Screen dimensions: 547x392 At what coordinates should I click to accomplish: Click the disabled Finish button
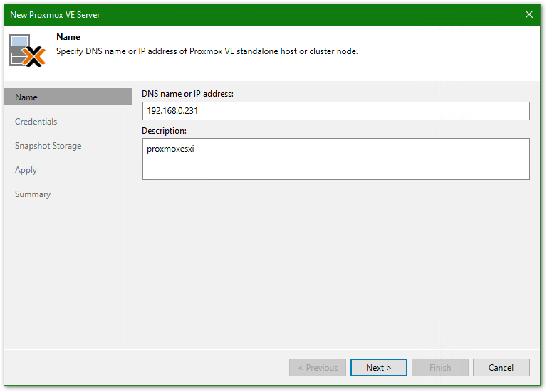[x=439, y=368]
